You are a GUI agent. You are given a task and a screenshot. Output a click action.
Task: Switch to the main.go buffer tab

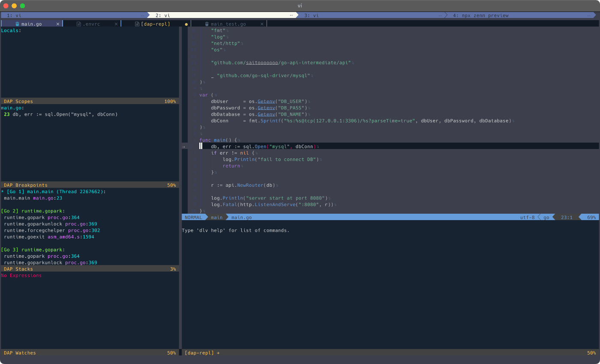(31, 24)
